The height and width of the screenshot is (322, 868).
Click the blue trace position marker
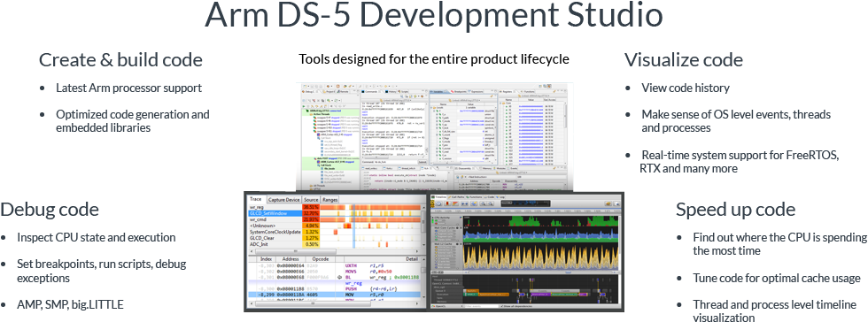click(x=353, y=226)
